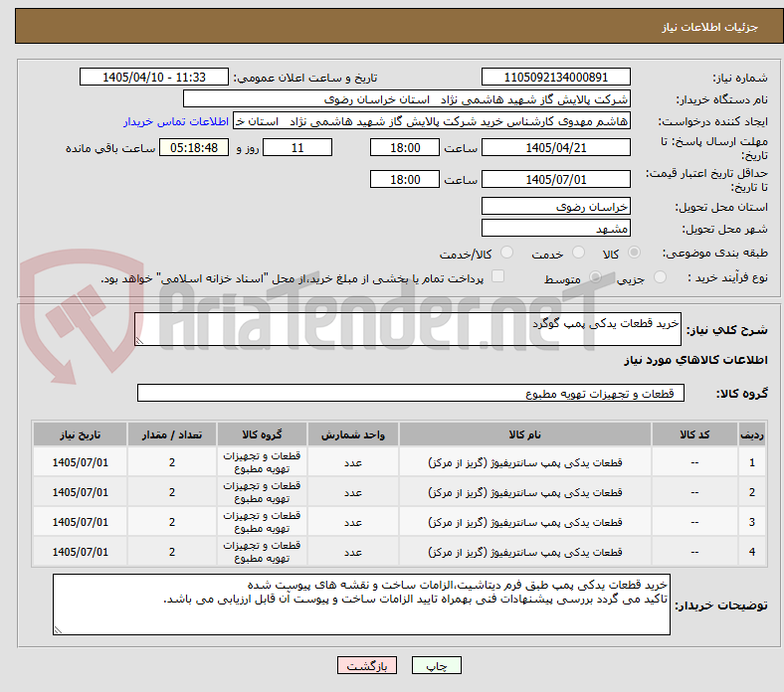Select the کالا radio button

634,253
